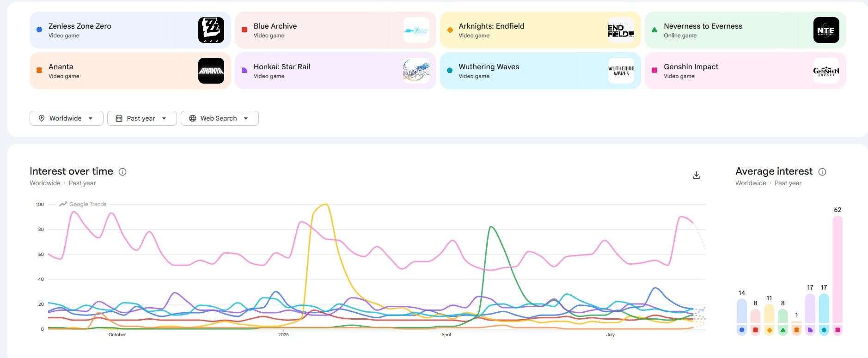The image size is (868, 358).
Task: Select the Wuthering Waves term card
Action: click(540, 71)
